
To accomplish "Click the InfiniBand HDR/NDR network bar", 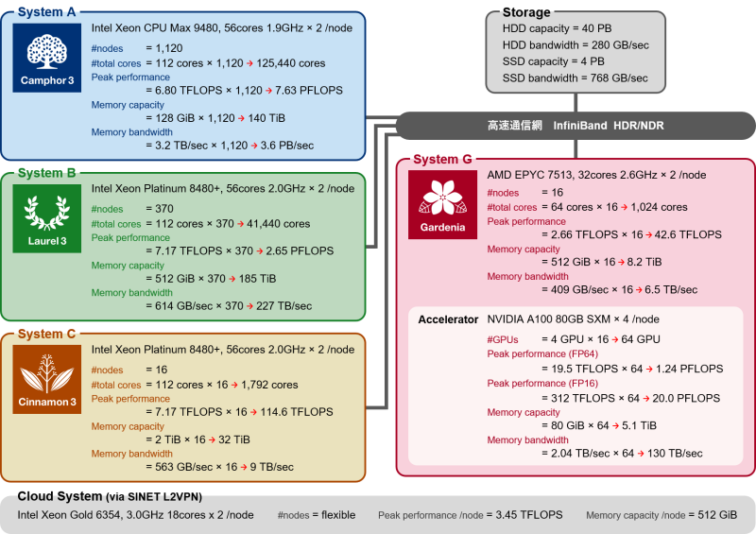I will pos(576,126).
